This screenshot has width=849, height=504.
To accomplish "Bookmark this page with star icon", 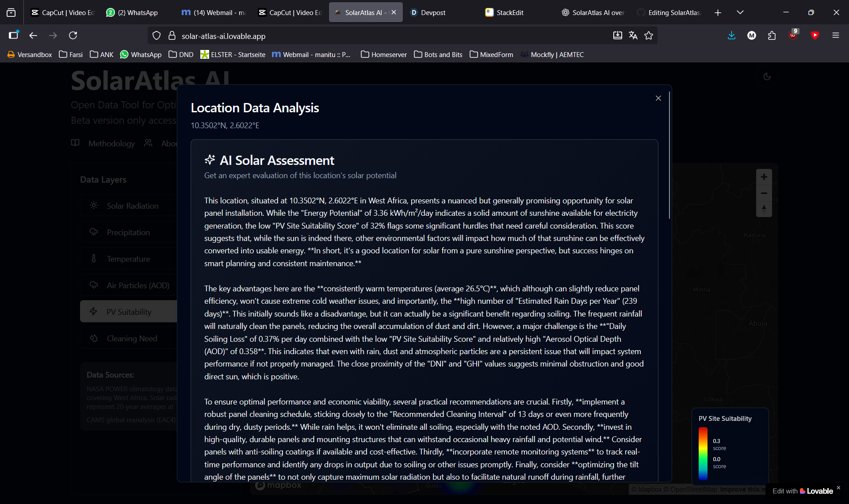I will pos(649,36).
